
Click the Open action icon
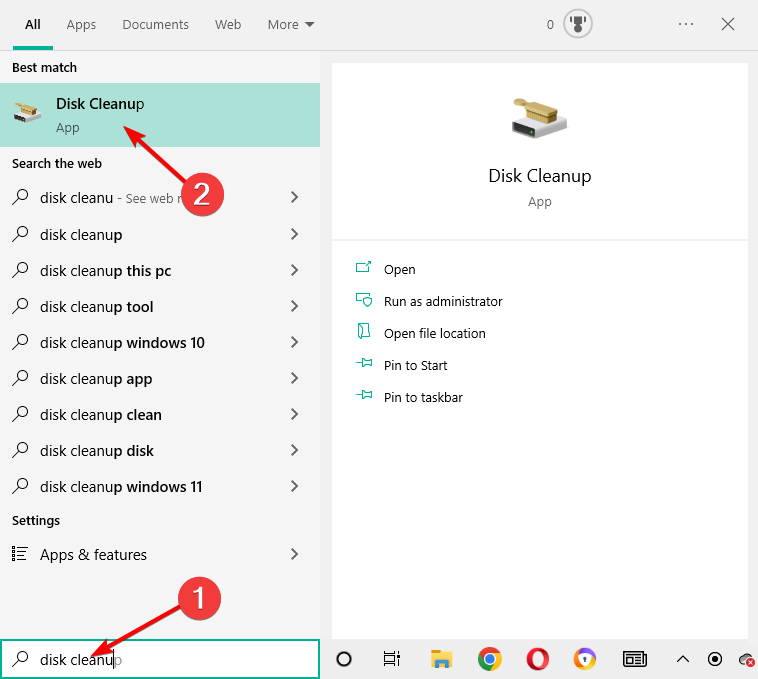[364, 267]
